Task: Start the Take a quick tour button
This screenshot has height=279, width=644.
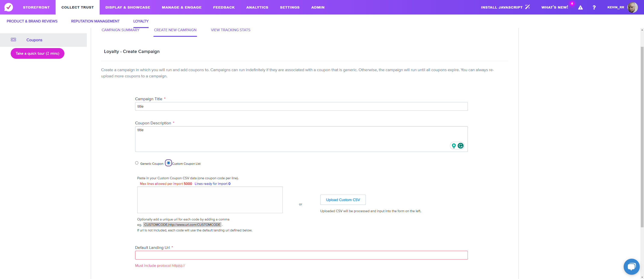Action: [37, 53]
